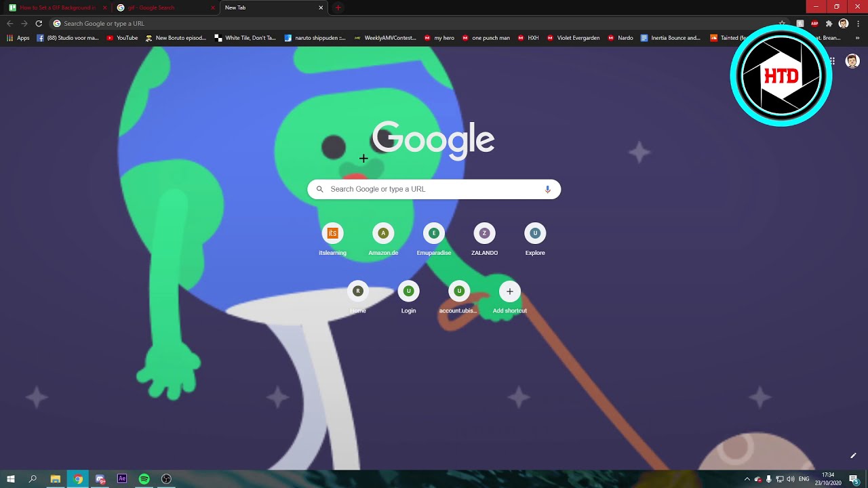
Task: Open the WeeklyAMVContest bookmark
Action: click(x=385, y=38)
